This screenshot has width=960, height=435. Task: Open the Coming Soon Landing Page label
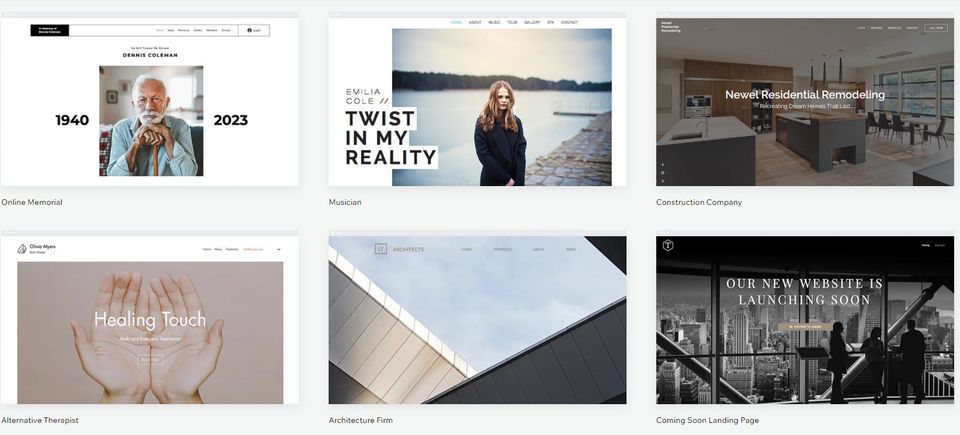coord(707,420)
